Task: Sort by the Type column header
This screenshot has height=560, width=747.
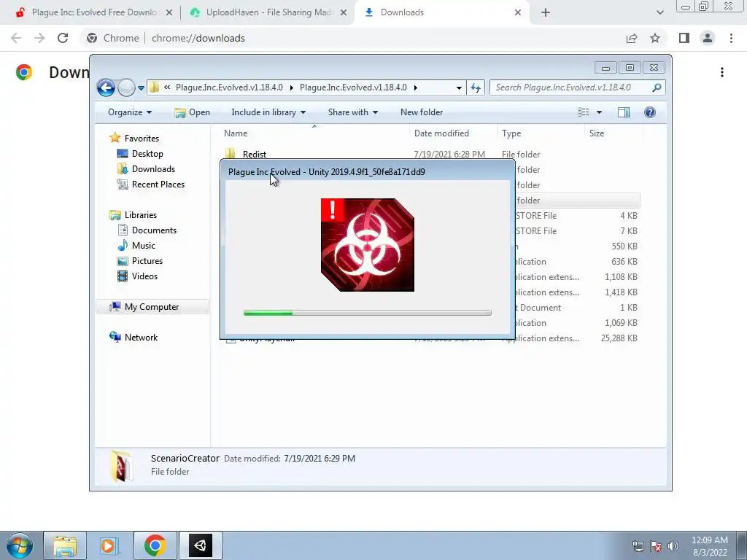Action: (x=541, y=133)
